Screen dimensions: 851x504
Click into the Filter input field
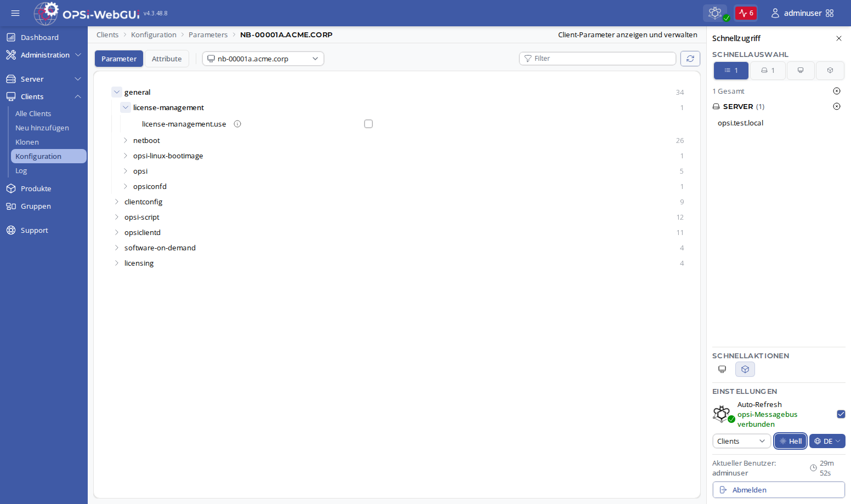(598, 58)
